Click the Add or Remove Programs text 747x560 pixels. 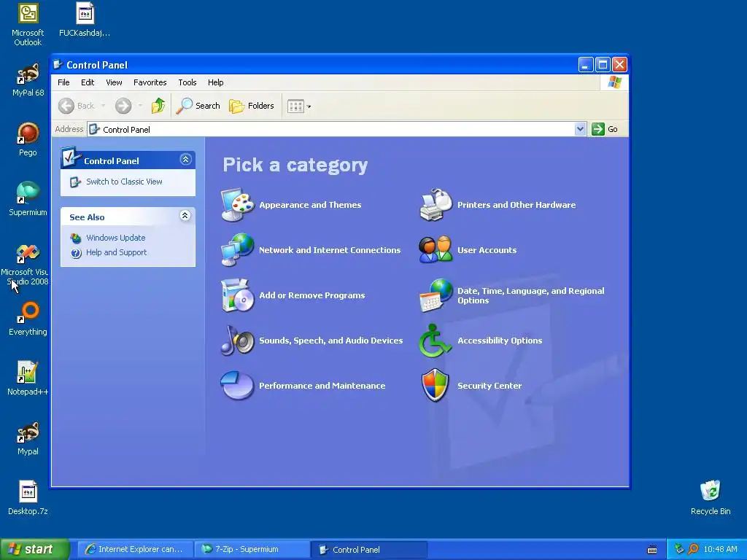[x=312, y=295]
